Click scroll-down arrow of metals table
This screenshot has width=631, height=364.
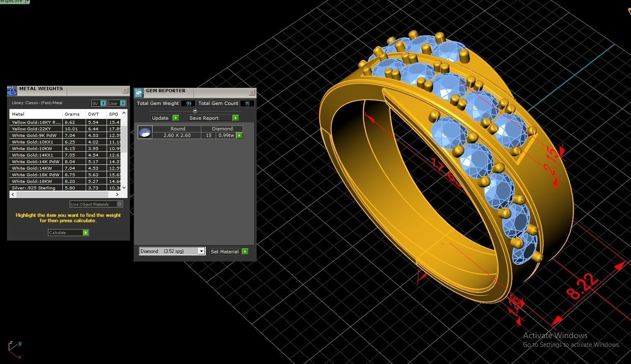coord(124,188)
